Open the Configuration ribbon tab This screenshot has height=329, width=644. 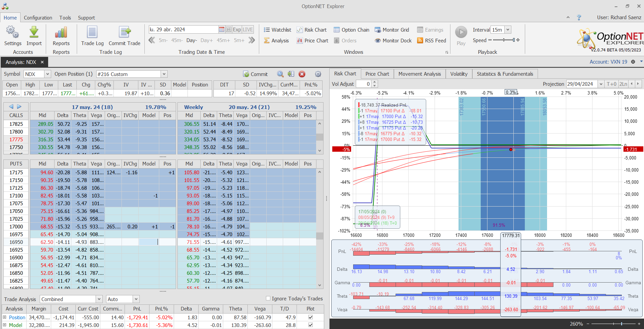tap(38, 18)
